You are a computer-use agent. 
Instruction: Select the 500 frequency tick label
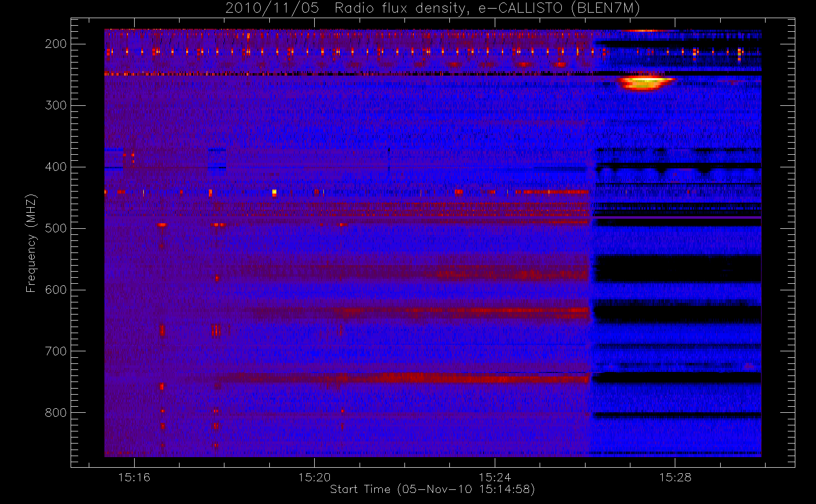pos(56,228)
